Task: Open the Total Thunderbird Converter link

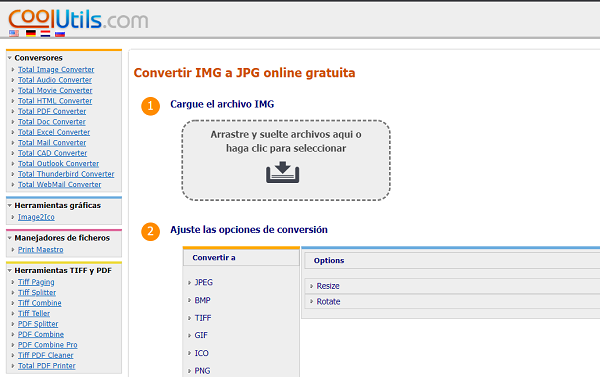Action: [x=66, y=174]
